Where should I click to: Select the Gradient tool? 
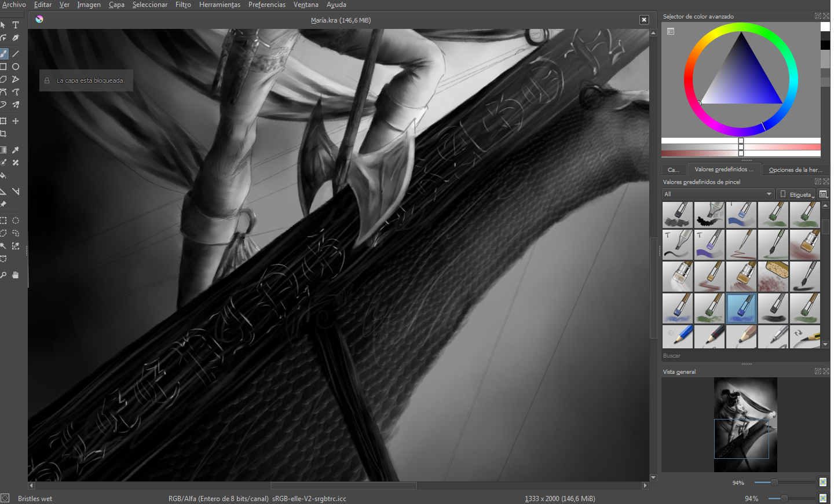click(x=3, y=150)
